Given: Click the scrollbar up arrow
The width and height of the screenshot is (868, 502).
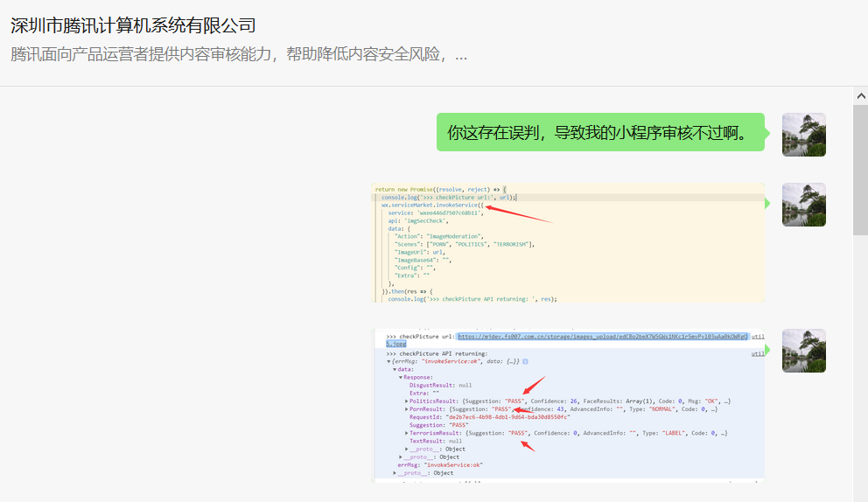Looking at the screenshot, I should point(861,95).
